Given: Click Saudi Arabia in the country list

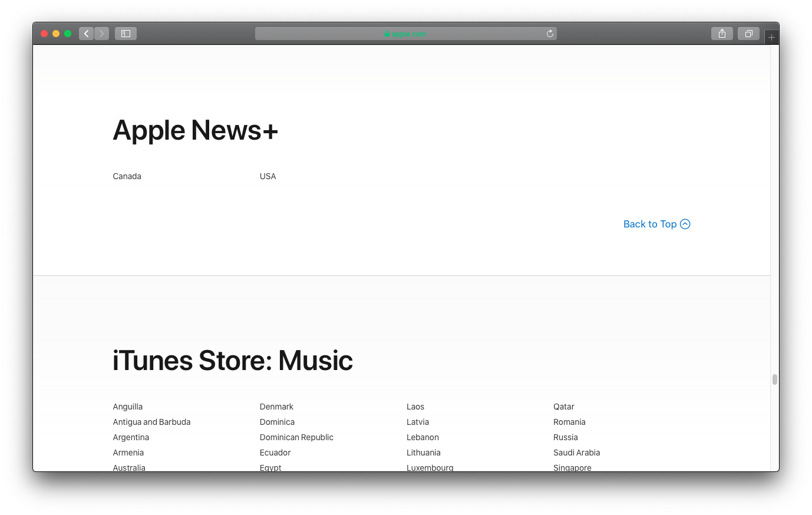Looking at the screenshot, I should point(577,453).
